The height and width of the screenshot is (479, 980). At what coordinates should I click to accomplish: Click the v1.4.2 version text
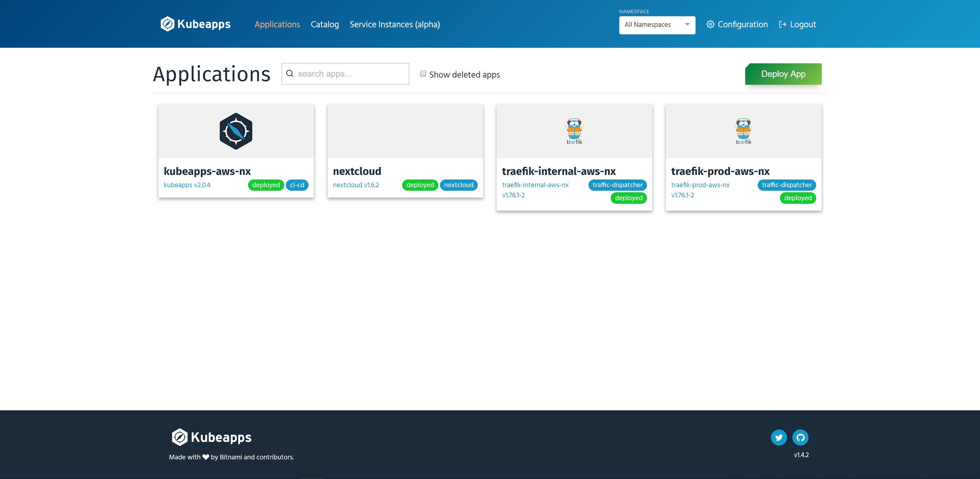(801, 455)
